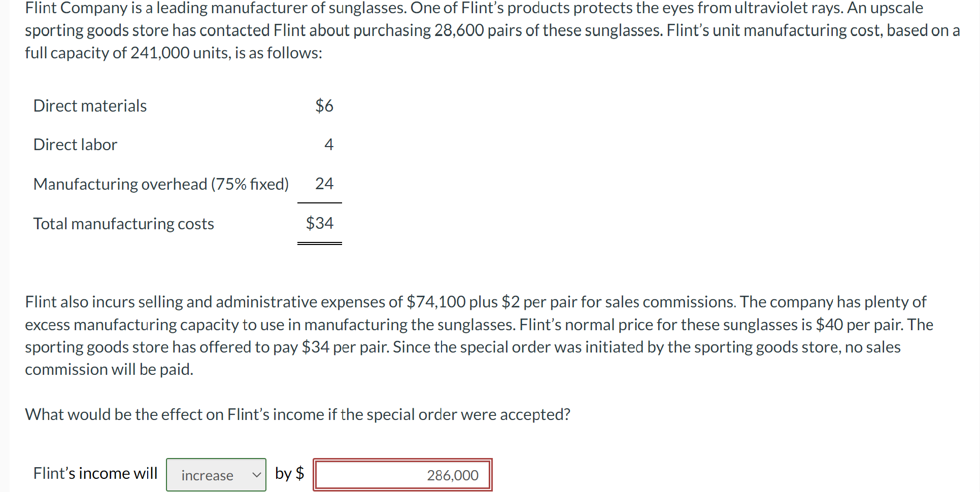Select the $34 total figure
This screenshot has height=492, width=980.
319,223
